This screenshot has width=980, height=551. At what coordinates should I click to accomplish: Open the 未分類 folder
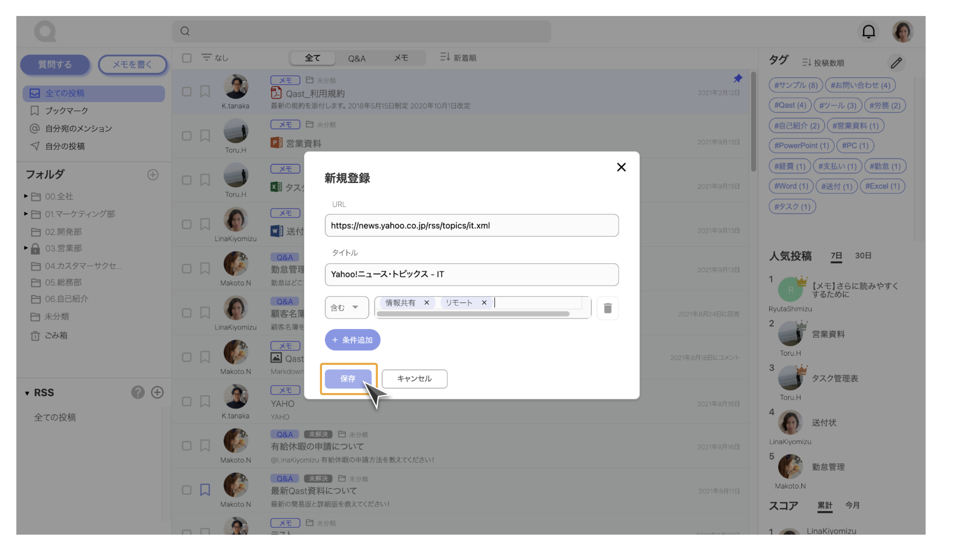point(50,317)
